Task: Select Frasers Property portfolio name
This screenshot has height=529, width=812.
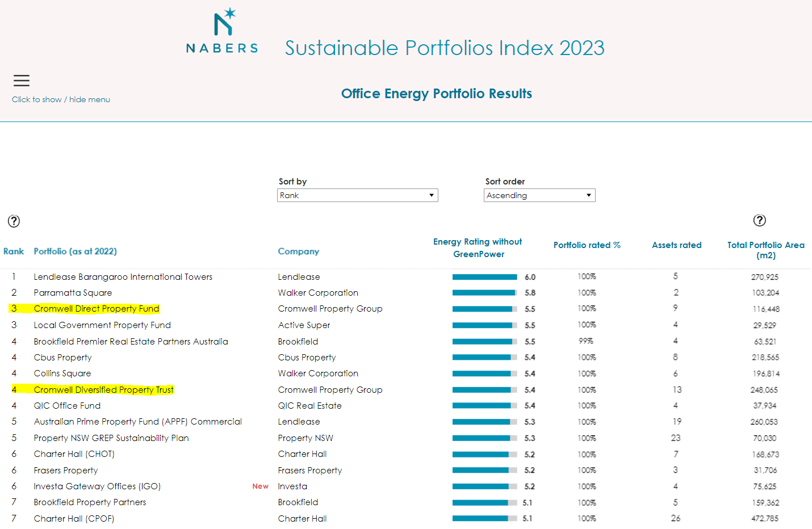Action: coord(66,471)
